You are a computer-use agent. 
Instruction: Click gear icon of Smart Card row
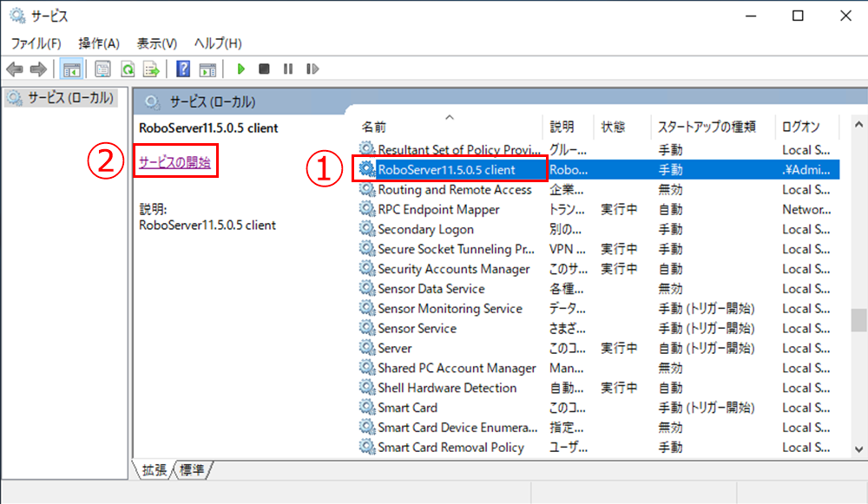(x=366, y=407)
